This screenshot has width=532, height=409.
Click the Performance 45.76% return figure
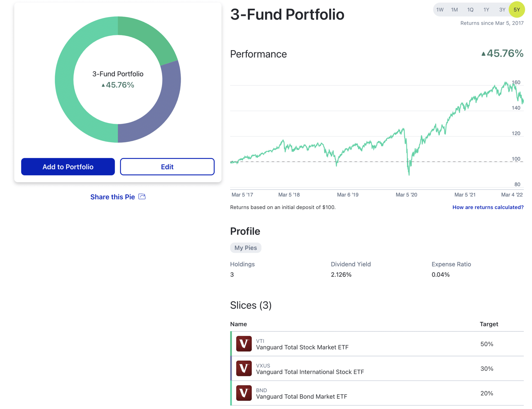click(502, 53)
